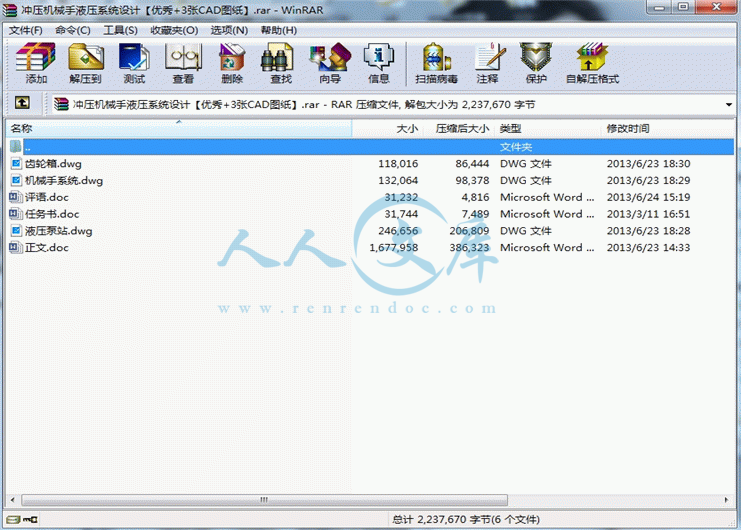Open the 文件(F) menu
The width and height of the screenshot is (741, 530).
pyautogui.click(x=26, y=30)
